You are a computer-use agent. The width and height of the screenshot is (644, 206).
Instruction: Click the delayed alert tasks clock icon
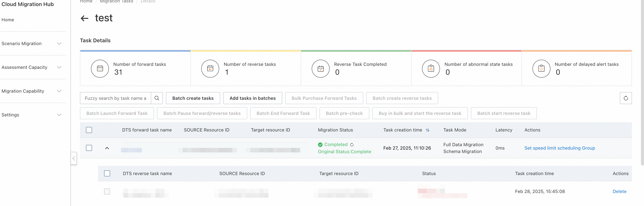coord(541,69)
